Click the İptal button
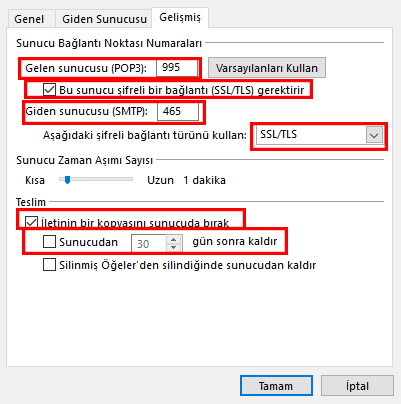The height and width of the screenshot is (404, 401). click(357, 386)
